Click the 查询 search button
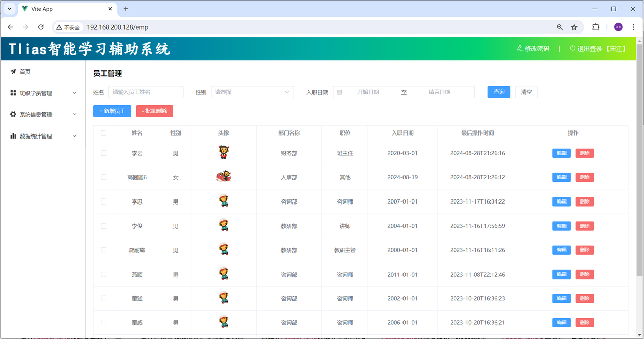The image size is (644, 339). point(499,92)
